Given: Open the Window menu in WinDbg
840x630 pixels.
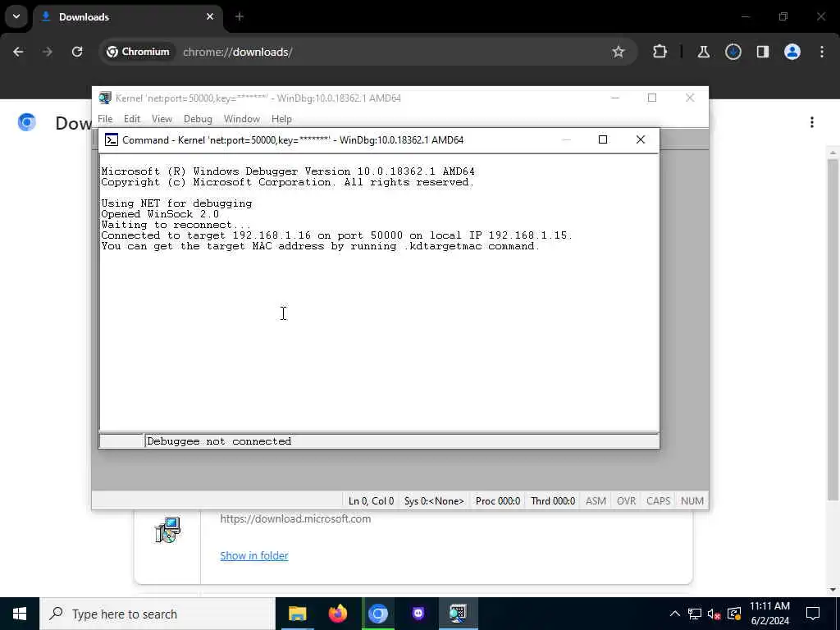Looking at the screenshot, I should (242, 119).
